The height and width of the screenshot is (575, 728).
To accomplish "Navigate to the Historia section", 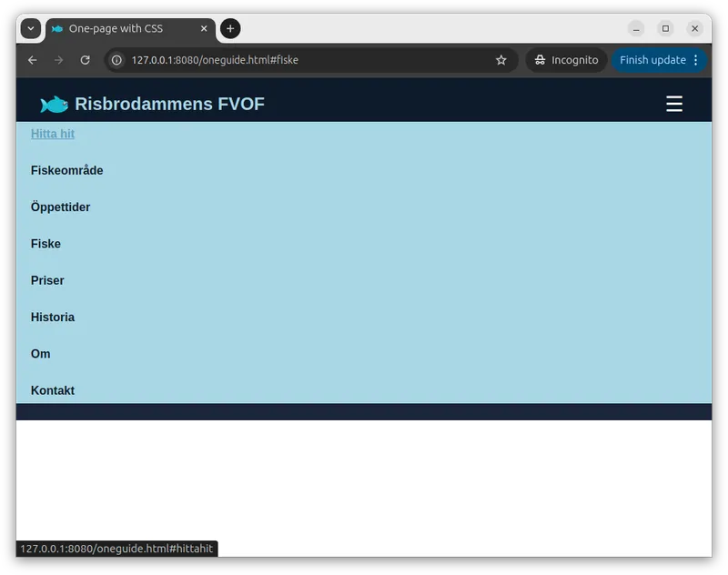I will click(x=53, y=318).
